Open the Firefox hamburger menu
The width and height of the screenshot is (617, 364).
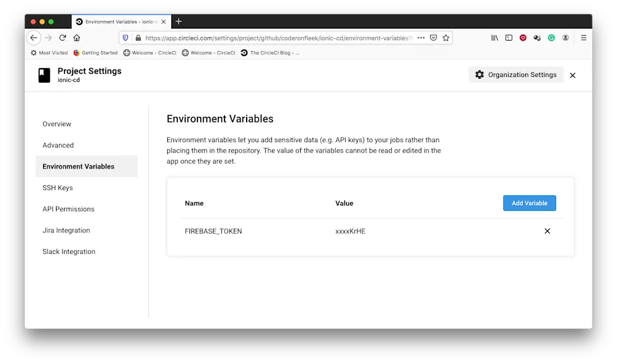click(x=583, y=38)
